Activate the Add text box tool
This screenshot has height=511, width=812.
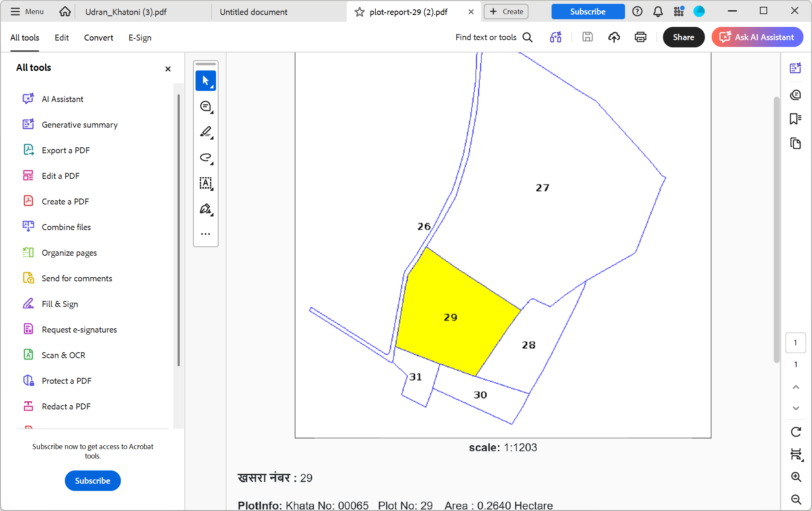(x=206, y=183)
